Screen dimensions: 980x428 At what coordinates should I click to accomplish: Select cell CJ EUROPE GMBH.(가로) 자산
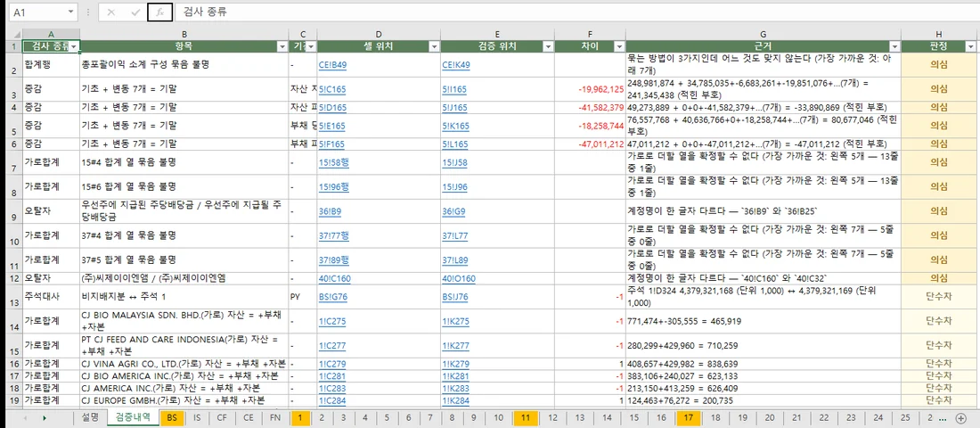(x=184, y=400)
